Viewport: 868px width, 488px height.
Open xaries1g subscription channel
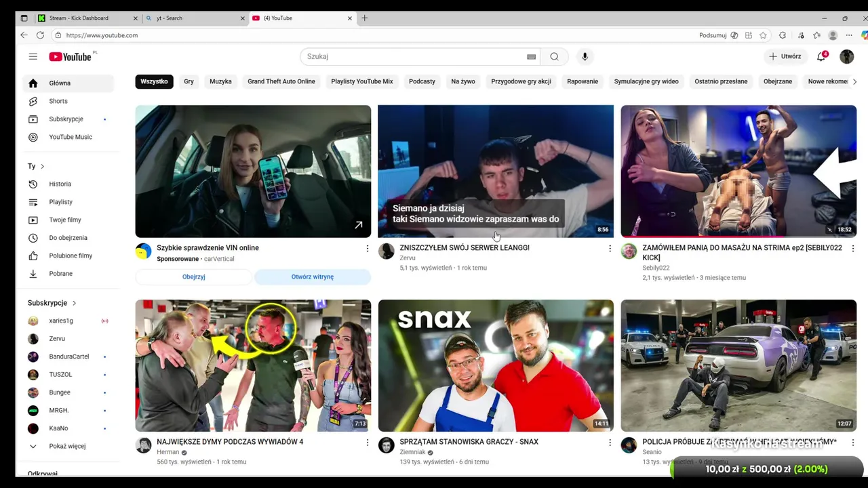[x=67, y=321]
